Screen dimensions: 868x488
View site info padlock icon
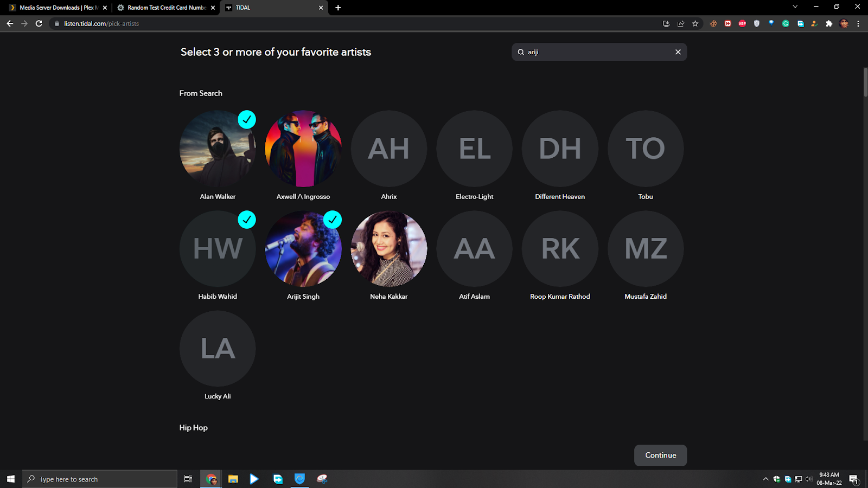[x=57, y=23]
